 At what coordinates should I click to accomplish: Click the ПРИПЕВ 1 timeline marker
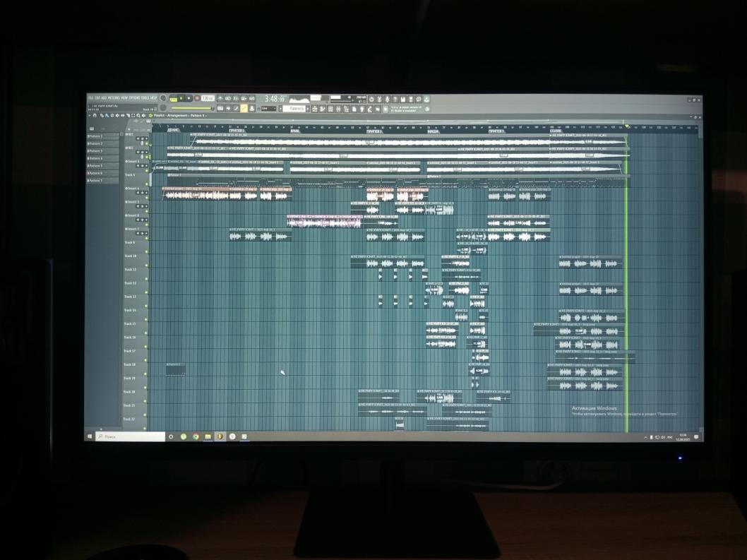pos(237,131)
